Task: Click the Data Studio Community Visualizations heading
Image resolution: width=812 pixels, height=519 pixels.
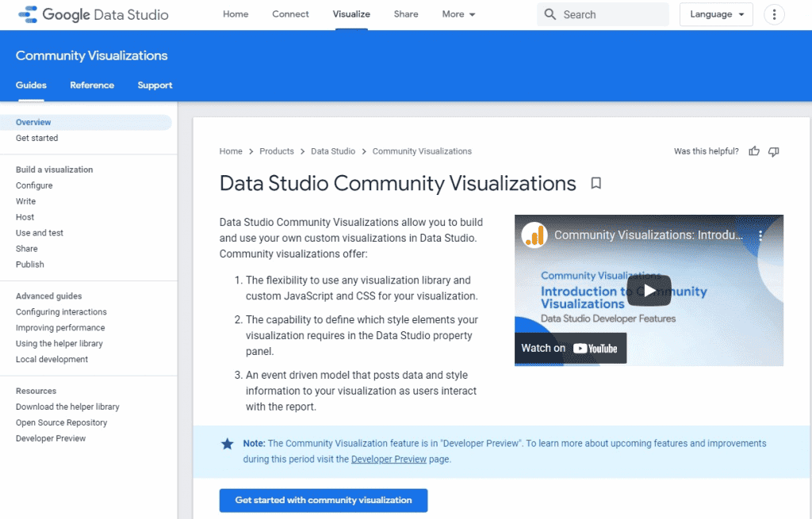Action: 398,183
